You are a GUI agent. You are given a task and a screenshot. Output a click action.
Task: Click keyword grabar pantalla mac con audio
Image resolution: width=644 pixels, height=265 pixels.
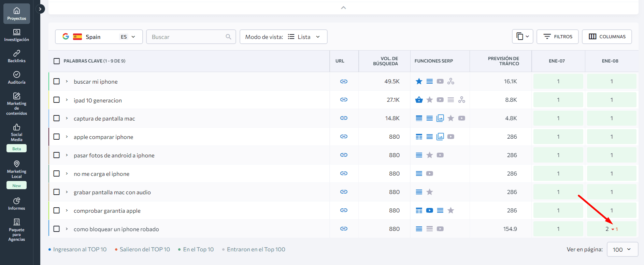click(x=112, y=192)
